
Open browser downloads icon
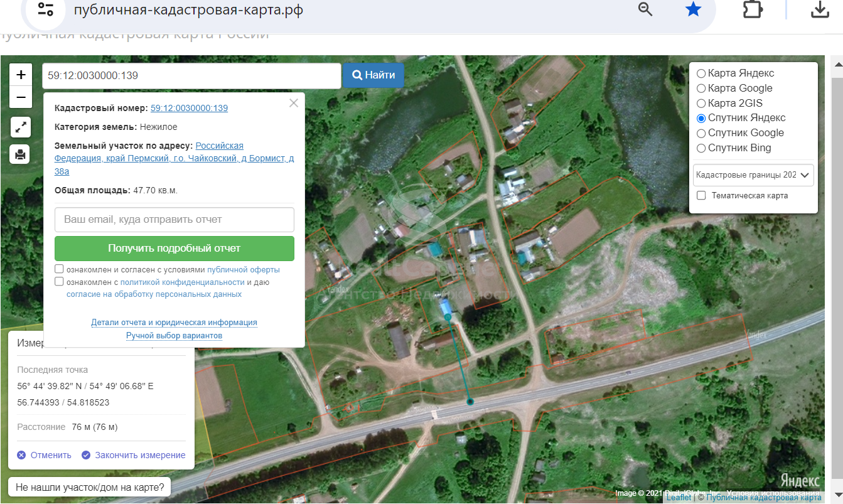tap(820, 9)
